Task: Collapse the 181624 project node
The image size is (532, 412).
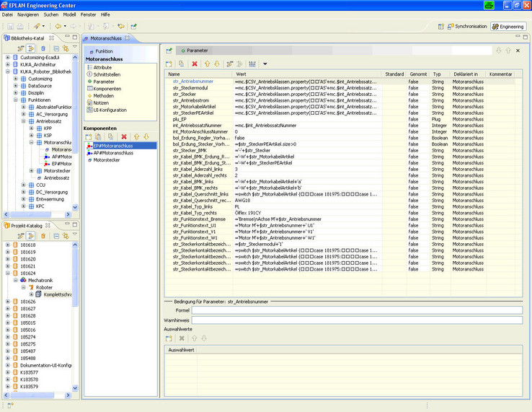Action: point(8,273)
